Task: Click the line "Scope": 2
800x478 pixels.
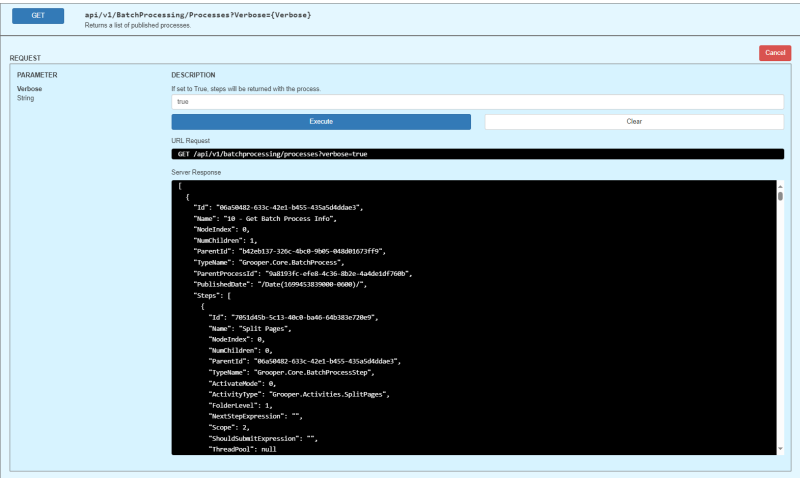Action: point(229,428)
